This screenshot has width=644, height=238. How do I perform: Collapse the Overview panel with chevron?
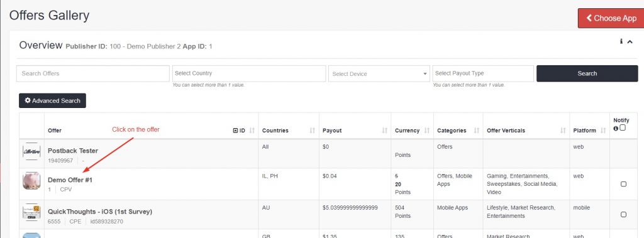[630, 42]
